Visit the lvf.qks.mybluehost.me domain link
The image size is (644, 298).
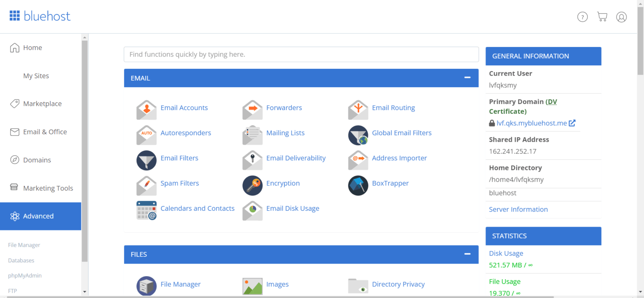532,123
